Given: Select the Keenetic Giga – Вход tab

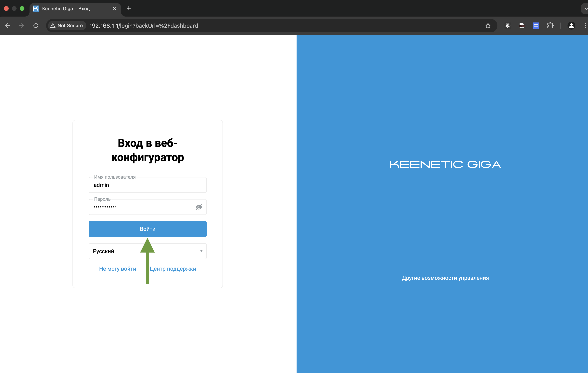Looking at the screenshot, I should point(66,8).
